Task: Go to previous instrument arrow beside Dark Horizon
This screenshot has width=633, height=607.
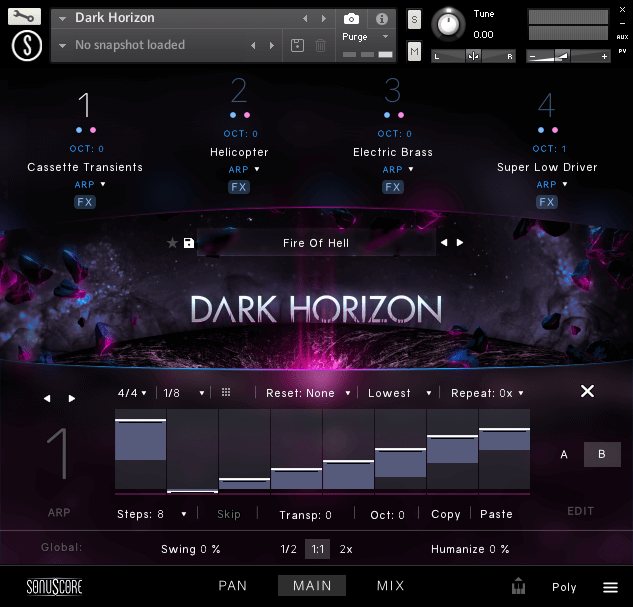Action: click(306, 19)
